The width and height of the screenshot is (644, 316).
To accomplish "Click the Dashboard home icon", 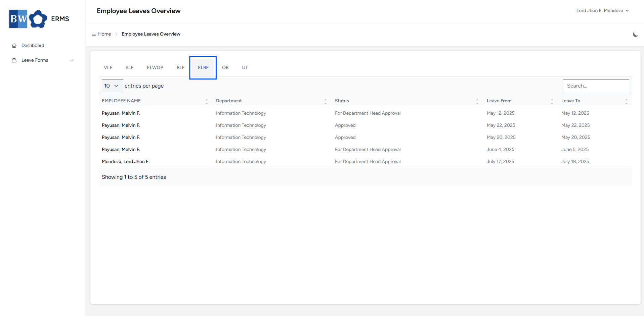I will tap(14, 46).
